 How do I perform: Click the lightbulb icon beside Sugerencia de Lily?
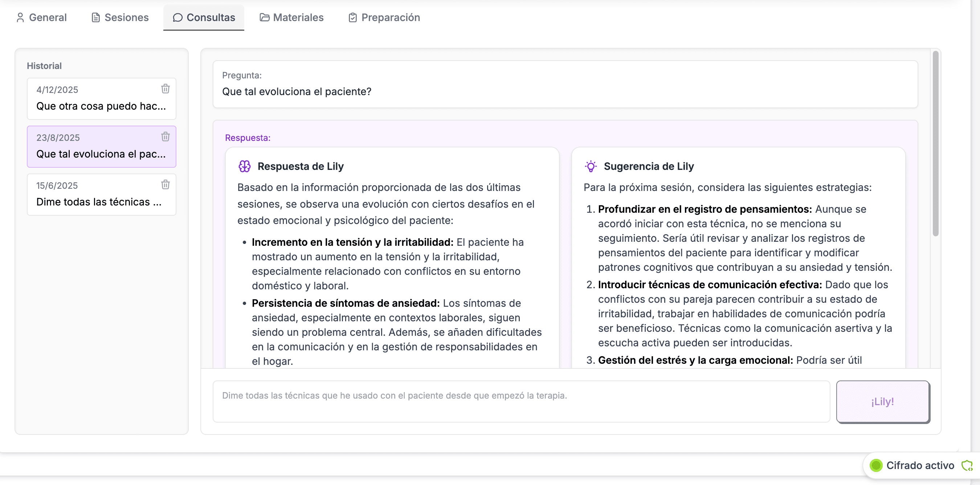click(591, 166)
